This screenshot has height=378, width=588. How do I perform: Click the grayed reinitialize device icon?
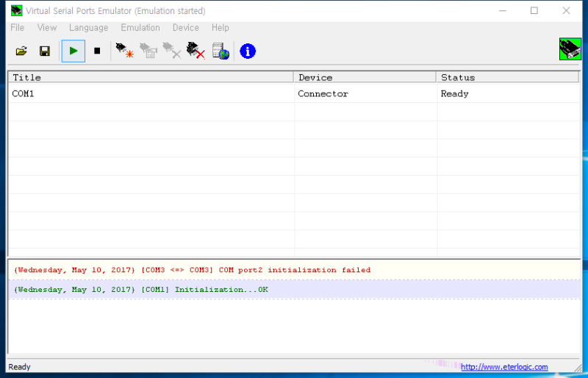pos(148,51)
